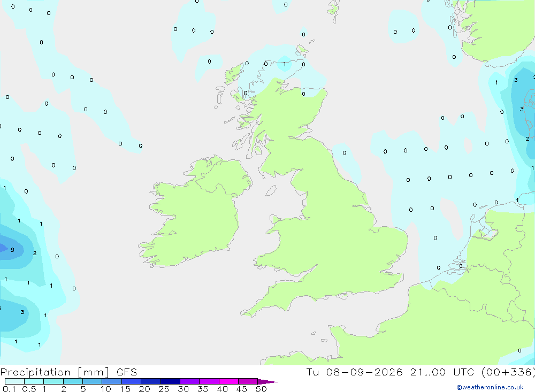The image size is (535, 392).
Task: Select the "0.1" legend scale label
Action: pos(9,389)
